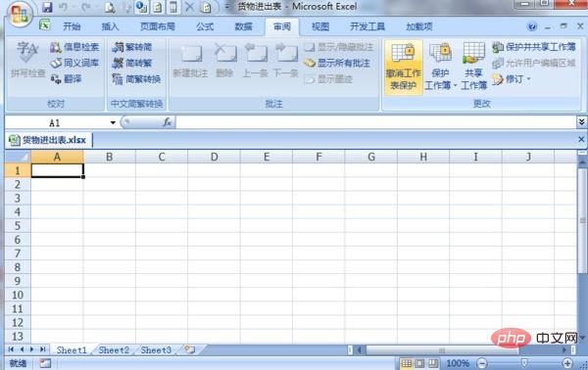Switch to Normal view in status bar
Viewport: 588px width, 370px height.
406,363
